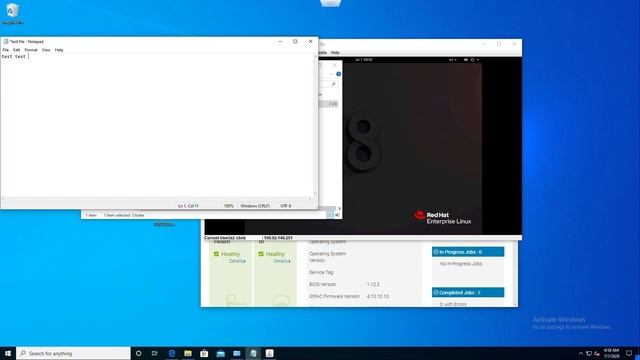Open Task View on the taskbar
Viewport: 640px width, 360px height.
coord(155,353)
